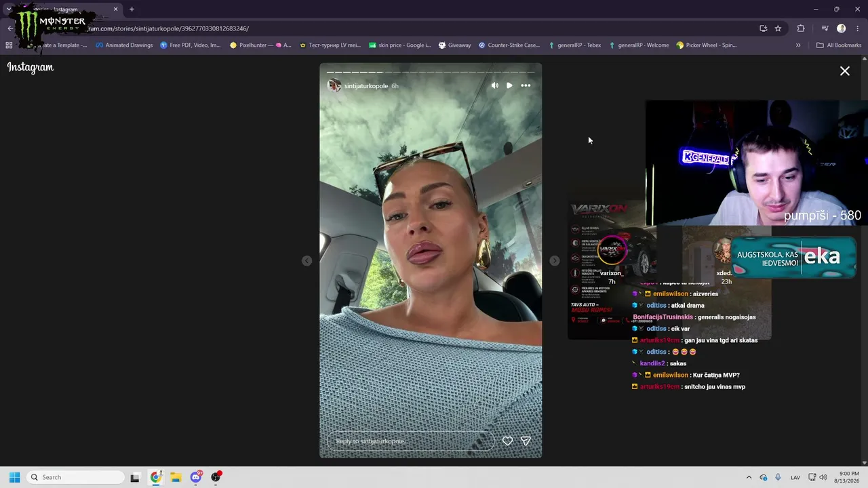
Task: Open the Counter-Strike Case bookmark
Action: point(509,45)
